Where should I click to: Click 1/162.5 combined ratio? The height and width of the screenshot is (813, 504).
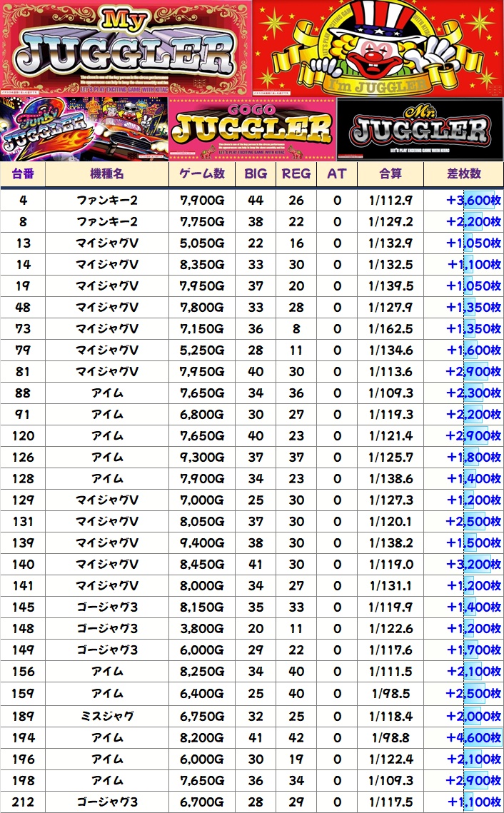coord(391,329)
